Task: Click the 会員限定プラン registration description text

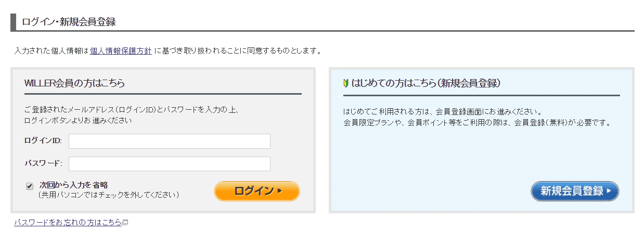Action: [x=476, y=124]
